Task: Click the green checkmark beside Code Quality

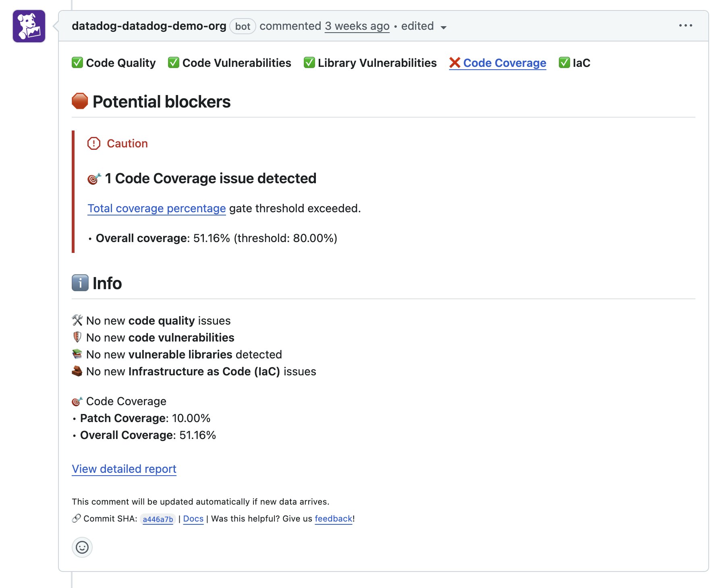Action: [x=77, y=63]
